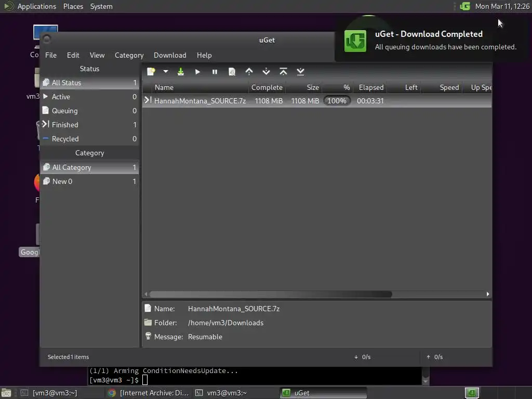The width and height of the screenshot is (532, 399).
Task: Click the scrollbar left arrow
Action: [x=146, y=294]
